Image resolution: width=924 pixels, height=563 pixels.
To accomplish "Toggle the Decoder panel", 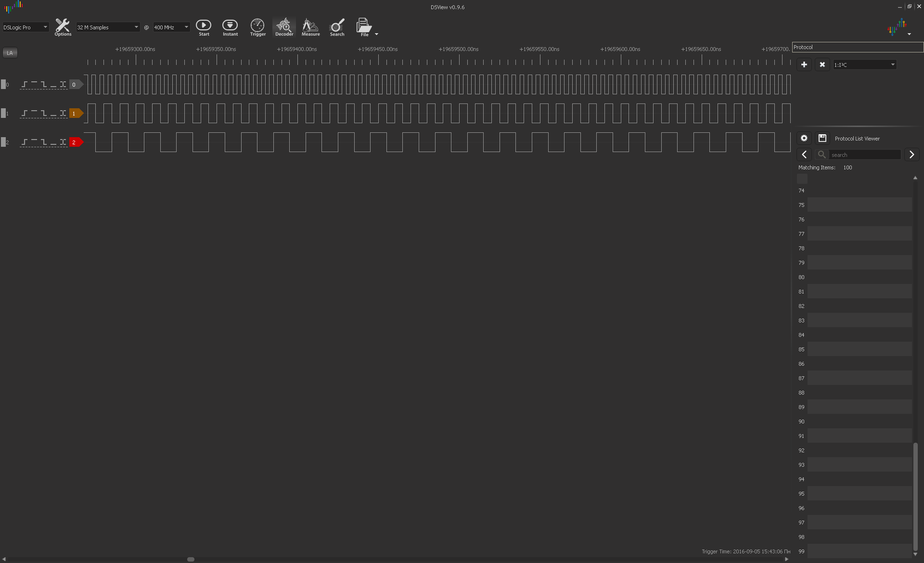I will click(x=284, y=27).
